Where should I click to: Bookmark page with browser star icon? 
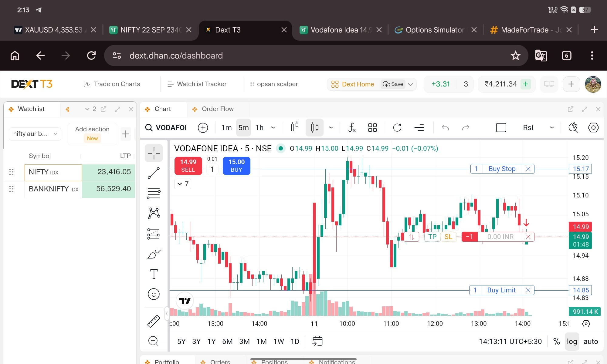pyautogui.click(x=515, y=56)
